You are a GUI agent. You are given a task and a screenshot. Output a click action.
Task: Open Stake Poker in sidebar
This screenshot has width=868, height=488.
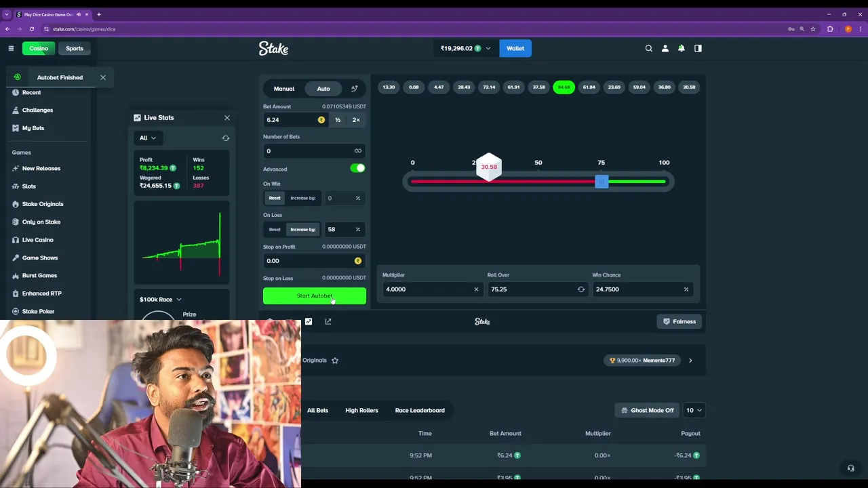point(38,311)
